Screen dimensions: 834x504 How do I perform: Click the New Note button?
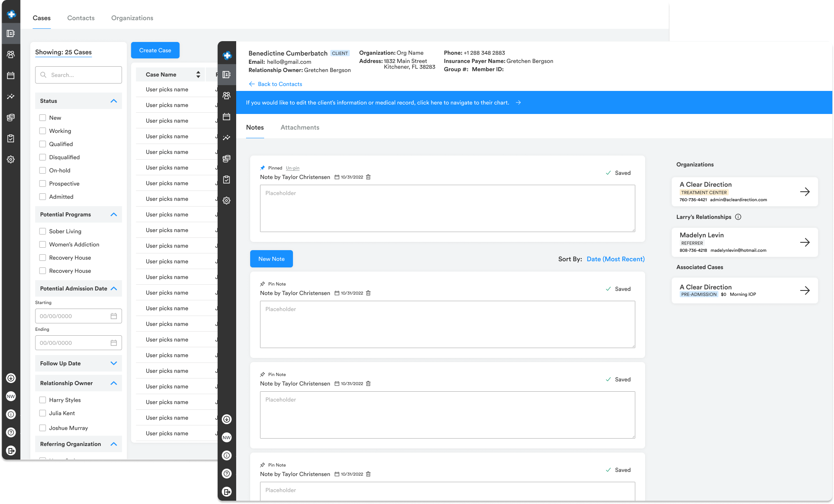click(271, 259)
